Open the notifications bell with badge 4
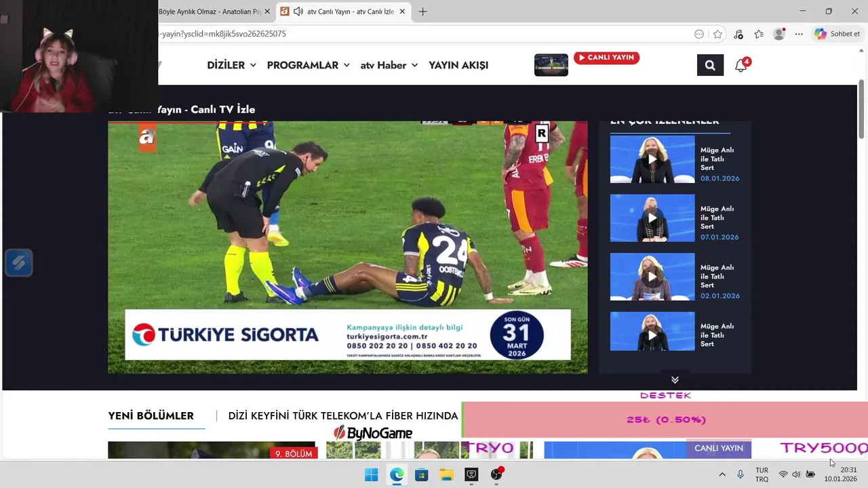Screen dimensions: 868x488 (741, 65)
